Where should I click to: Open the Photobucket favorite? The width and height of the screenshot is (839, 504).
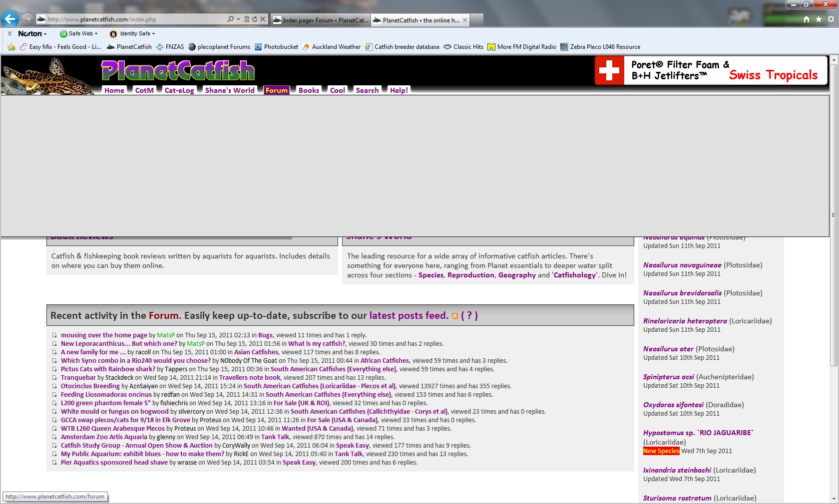point(276,47)
